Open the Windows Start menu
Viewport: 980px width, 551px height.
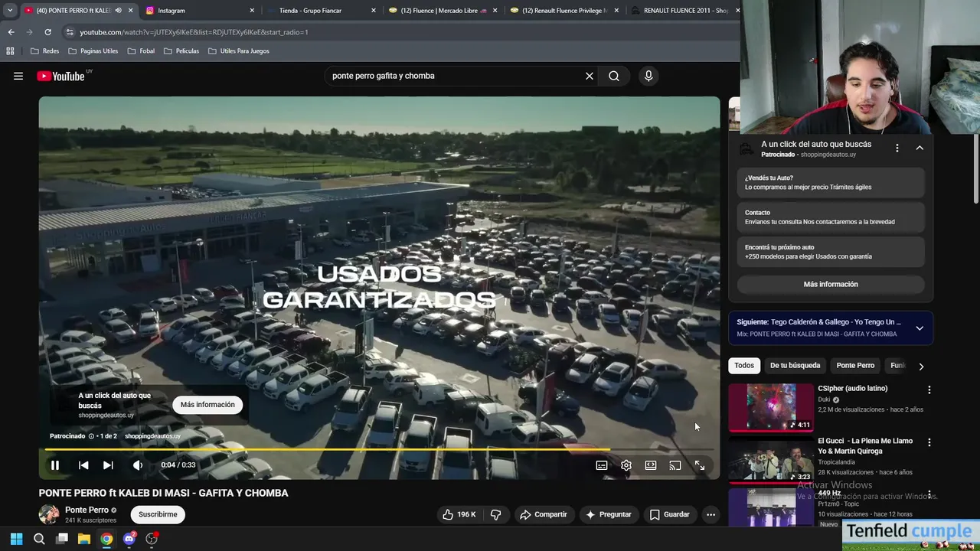tap(16, 539)
